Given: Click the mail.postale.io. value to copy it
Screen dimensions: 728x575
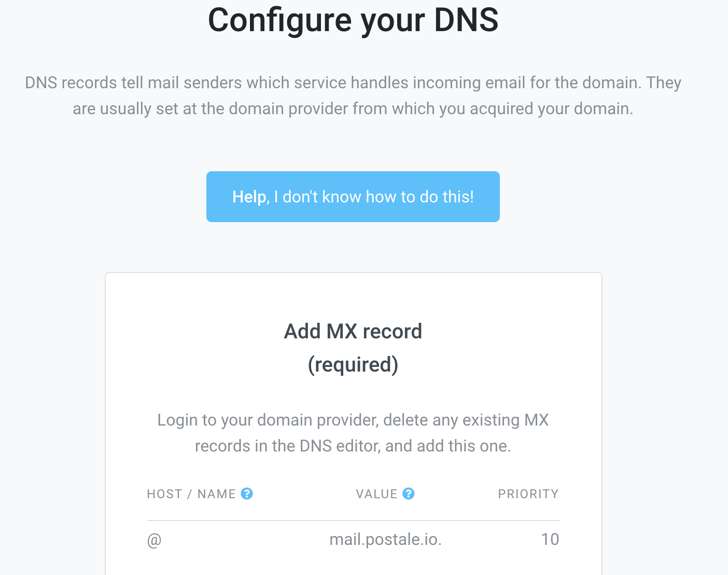Looking at the screenshot, I should (385, 540).
